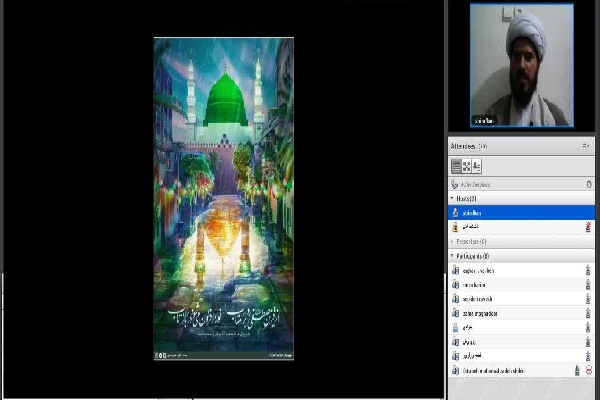600x400 pixels.
Task: Select last participant row starting with 'fatemeh'
Action: pos(522,371)
